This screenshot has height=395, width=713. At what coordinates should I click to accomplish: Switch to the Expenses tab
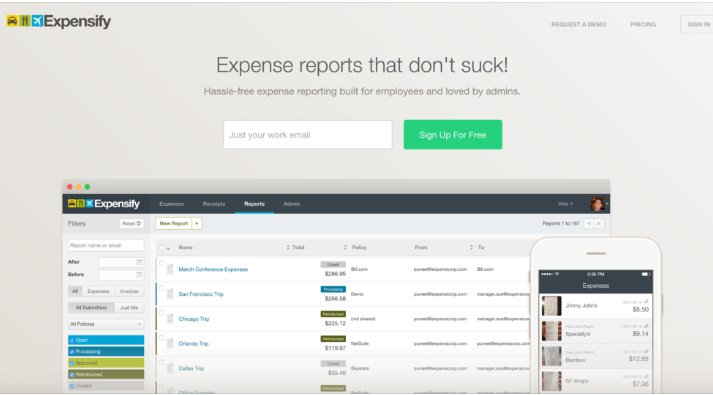point(171,204)
